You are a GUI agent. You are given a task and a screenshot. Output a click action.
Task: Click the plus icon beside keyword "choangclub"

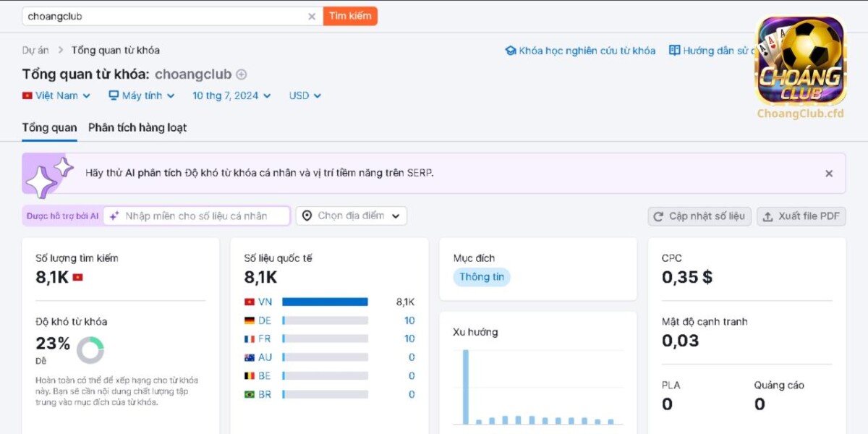[241, 74]
